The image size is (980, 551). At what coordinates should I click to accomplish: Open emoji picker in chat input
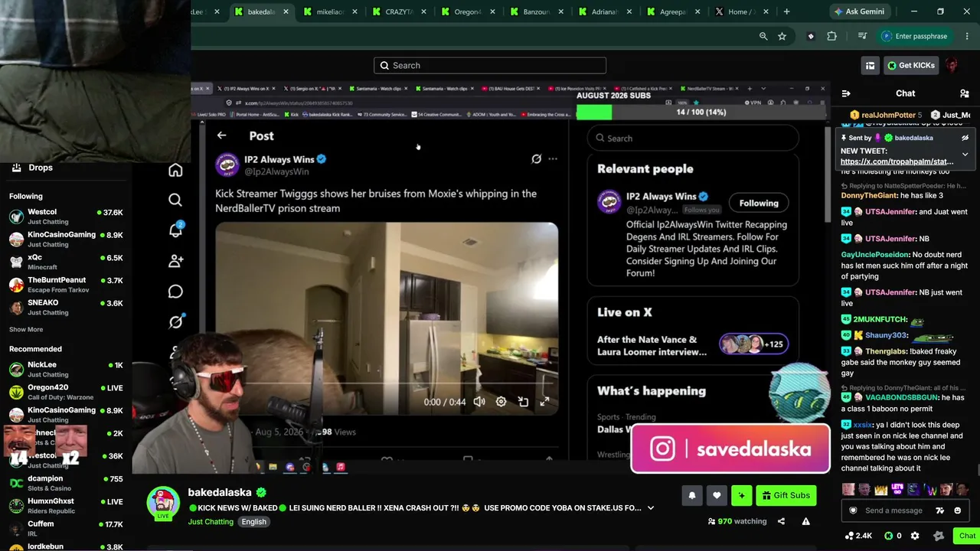point(957,510)
